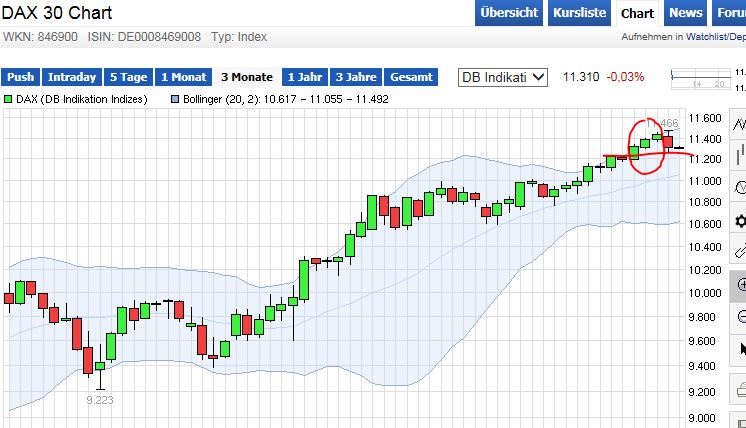Open the indicators wave icon
This screenshot has height=428, width=746.
739,187
